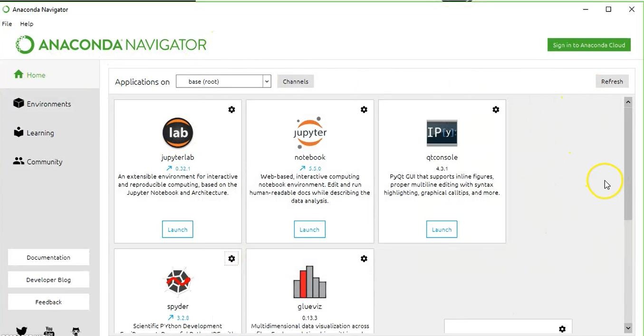
Task: Switch to the Environments tab
Action: (50, 104)
